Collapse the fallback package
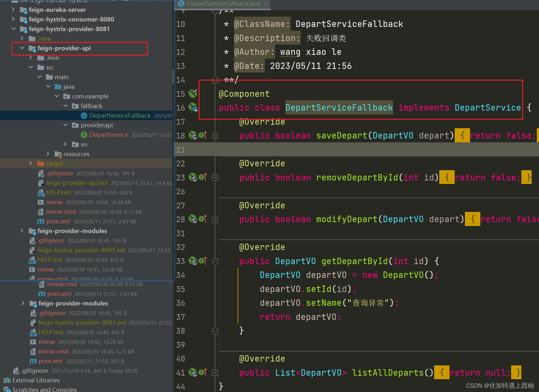 [x=65, y=106]
